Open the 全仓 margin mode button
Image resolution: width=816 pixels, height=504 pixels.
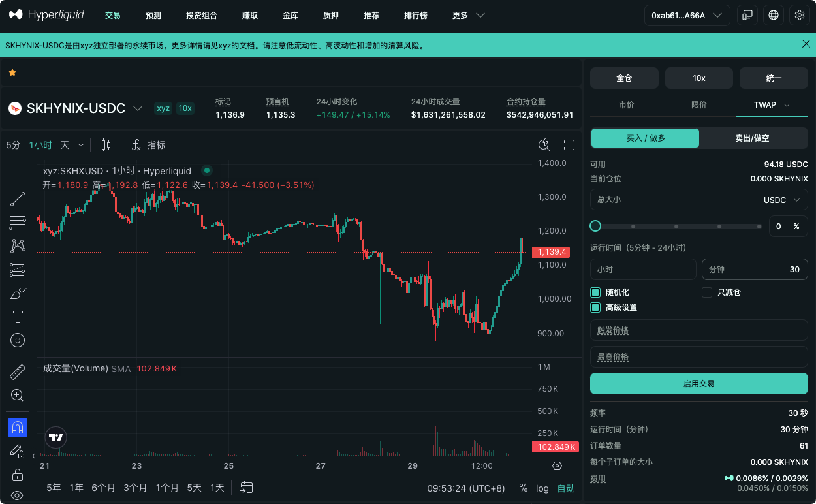tap(624, 78)
